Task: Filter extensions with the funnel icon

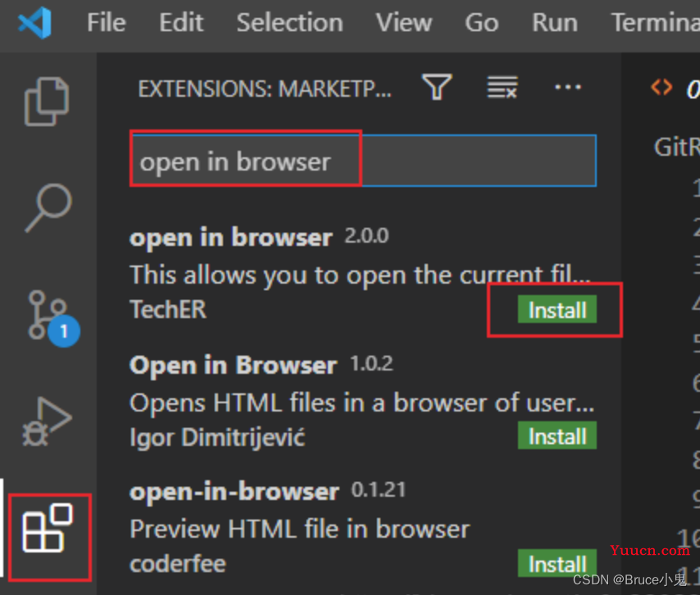Action: [437, 87]
